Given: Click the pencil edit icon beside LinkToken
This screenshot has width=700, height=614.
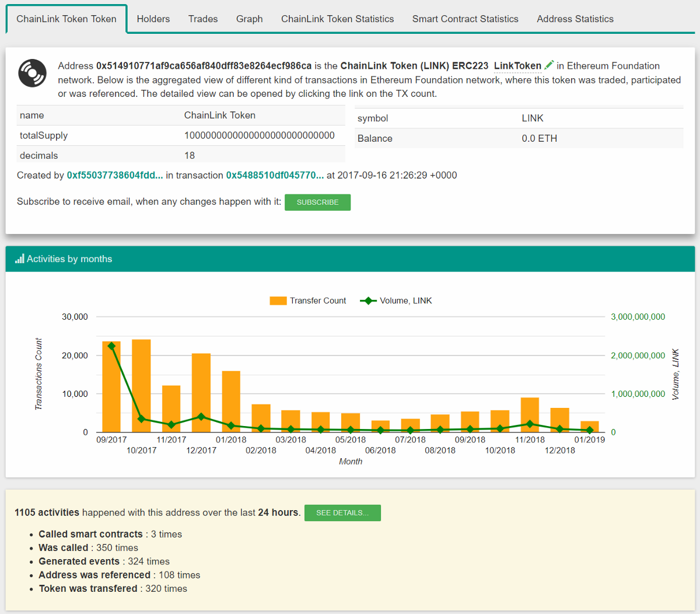Looking at the screenshot, I should [x=549, y=65].
